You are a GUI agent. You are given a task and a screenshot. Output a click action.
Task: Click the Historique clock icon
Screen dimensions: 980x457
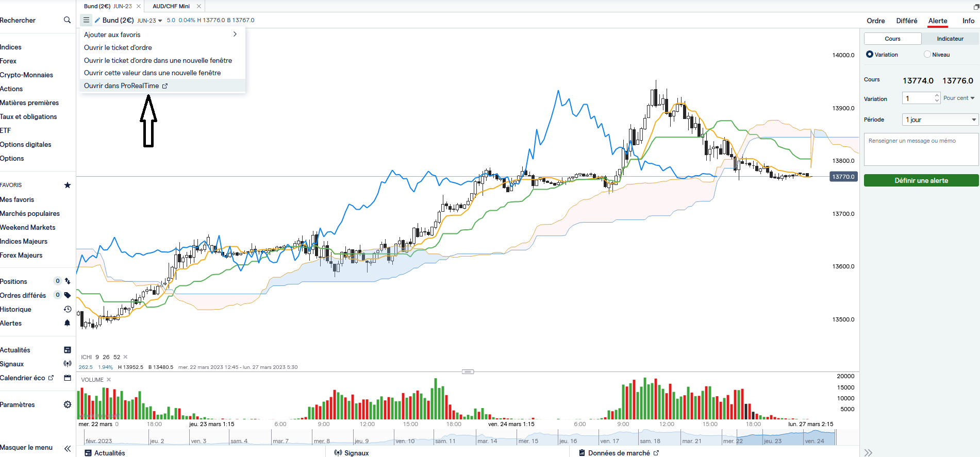click(x=68, y=309)
